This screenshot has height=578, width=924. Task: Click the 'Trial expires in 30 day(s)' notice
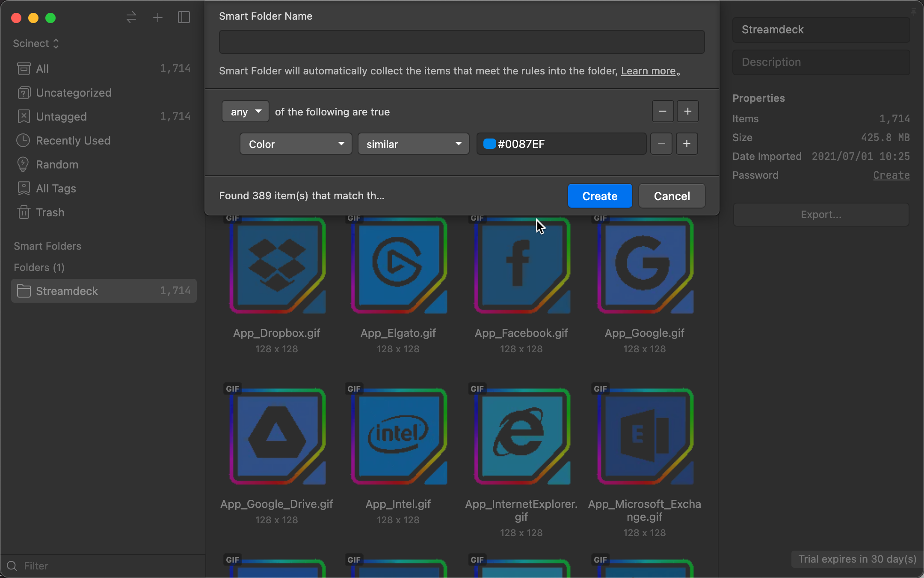[x=857, y=559]
